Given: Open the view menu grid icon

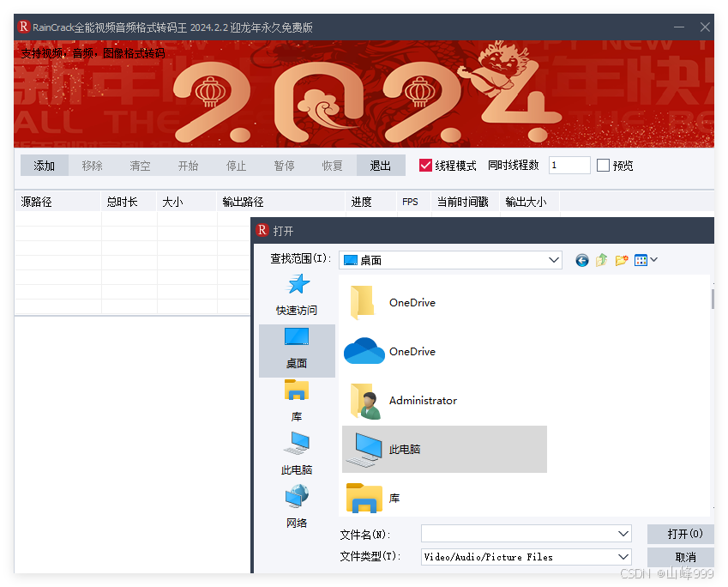Looking at the screenshot, I should [641, 260].
